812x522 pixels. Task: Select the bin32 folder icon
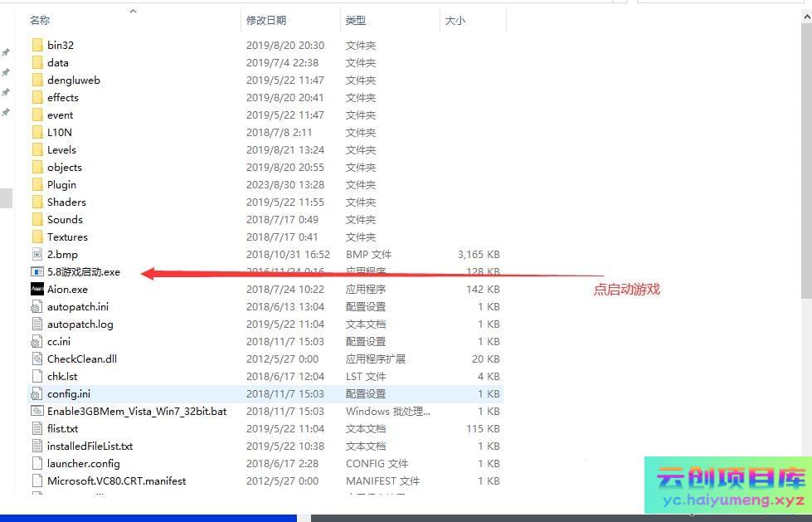coord(37,45)
